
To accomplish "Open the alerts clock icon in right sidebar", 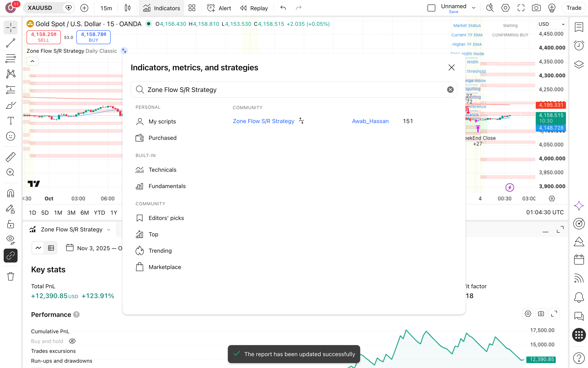I will [x=579, y=46].
